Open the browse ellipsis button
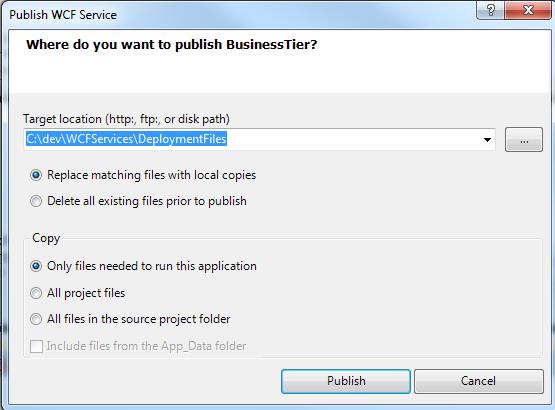Viewport: 555px width, 410px height. click(x=523, y=140)
